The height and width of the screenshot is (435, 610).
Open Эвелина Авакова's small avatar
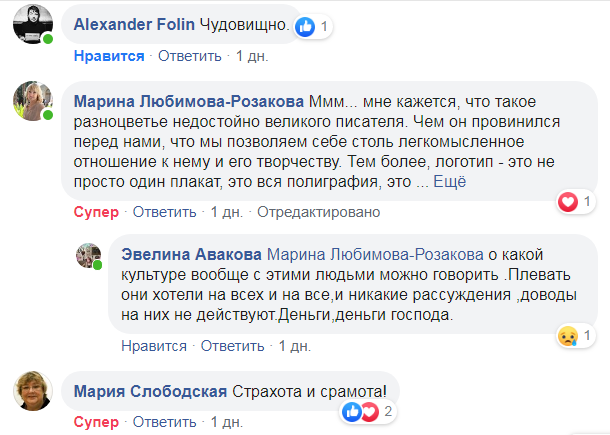[89, 256]
